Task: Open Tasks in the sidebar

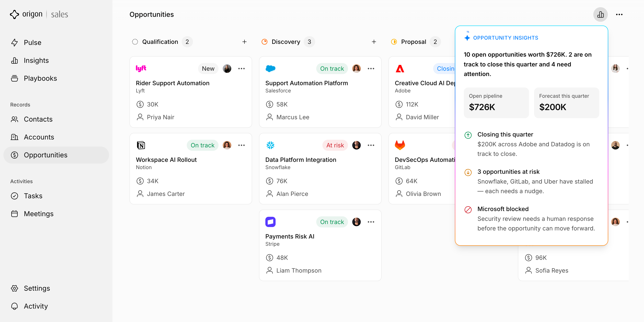Action: click(56, 196)
